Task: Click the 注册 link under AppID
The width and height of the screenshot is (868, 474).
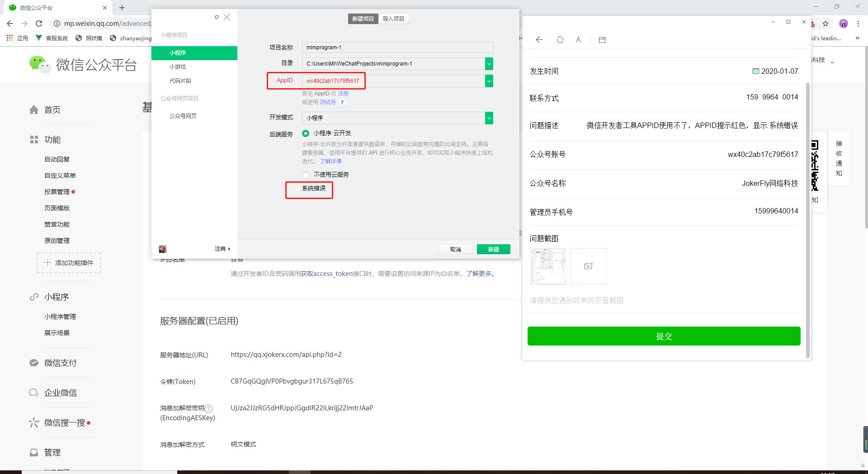Action: point(343,94)
